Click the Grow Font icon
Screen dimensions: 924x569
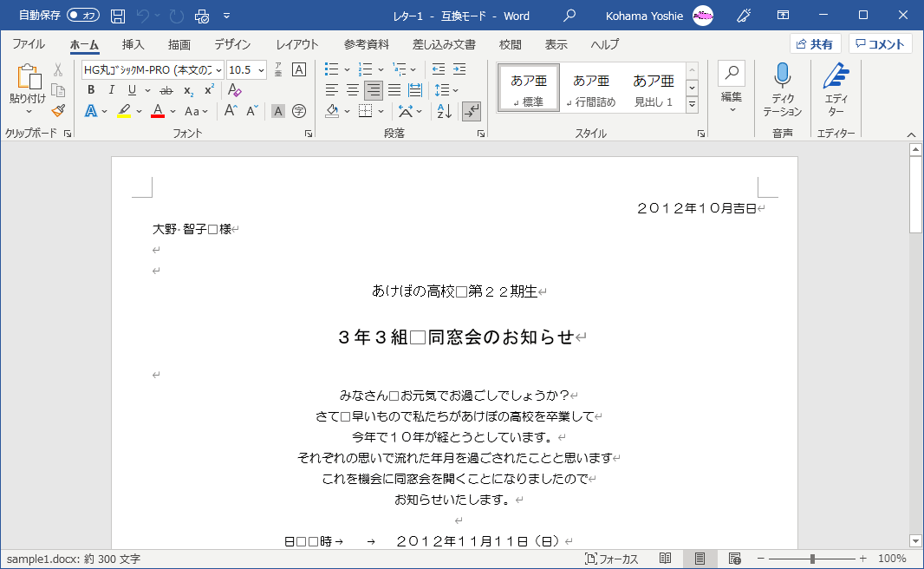tap(231, 110)
